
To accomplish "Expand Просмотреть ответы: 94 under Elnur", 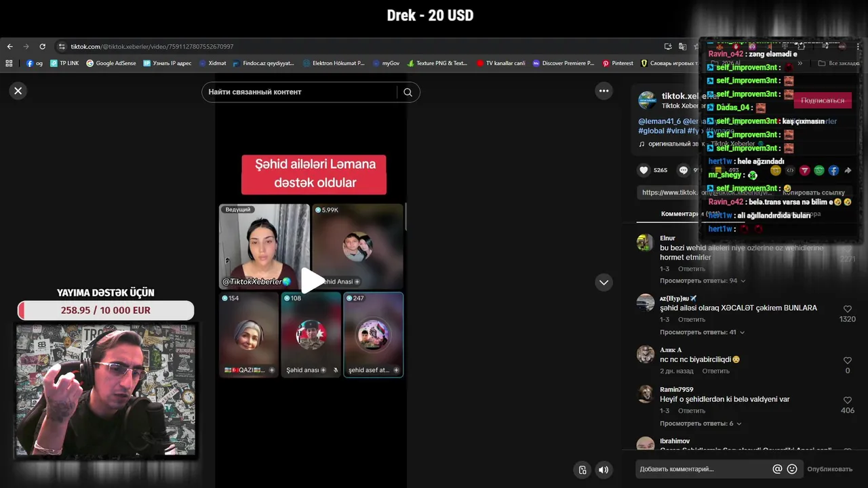I will pos(703,281).
